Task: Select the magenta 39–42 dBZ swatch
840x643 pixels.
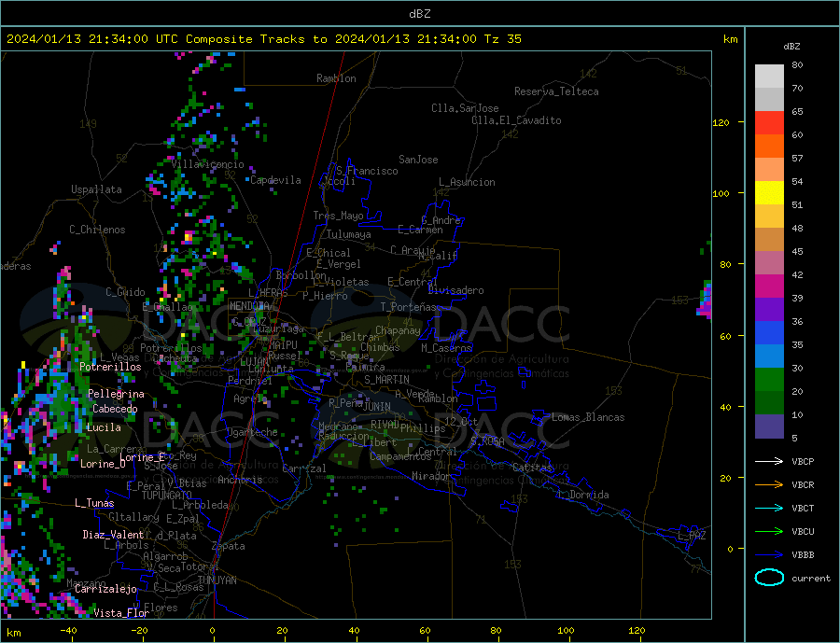Action: [769, 287]
